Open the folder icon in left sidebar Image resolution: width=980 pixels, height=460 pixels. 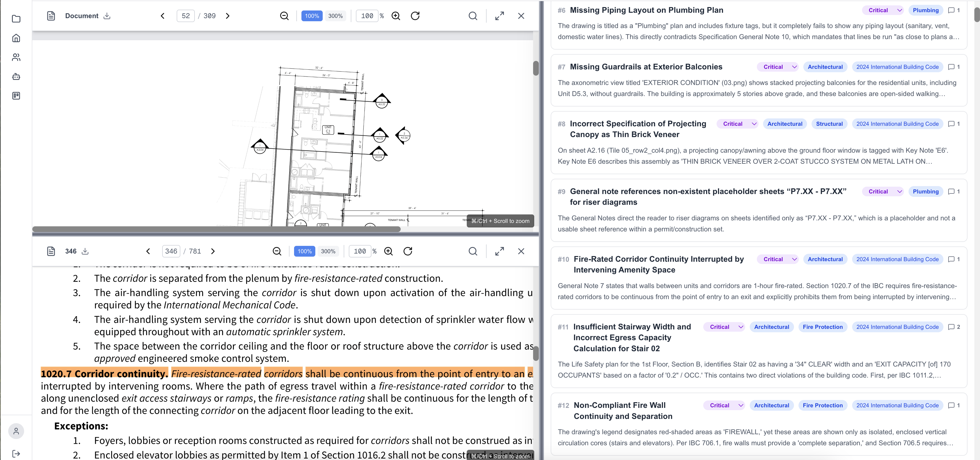16,19
